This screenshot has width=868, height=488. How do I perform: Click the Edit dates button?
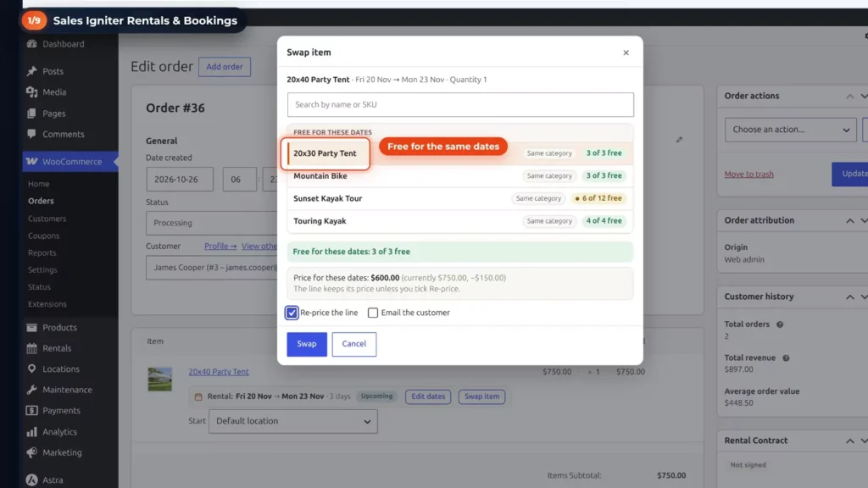click(428, 396)
